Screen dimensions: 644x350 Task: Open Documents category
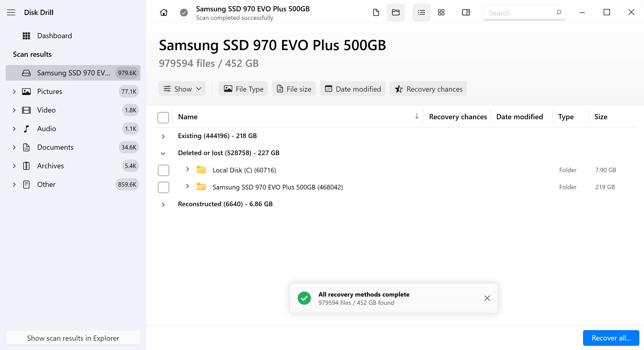tap(73, 147)
